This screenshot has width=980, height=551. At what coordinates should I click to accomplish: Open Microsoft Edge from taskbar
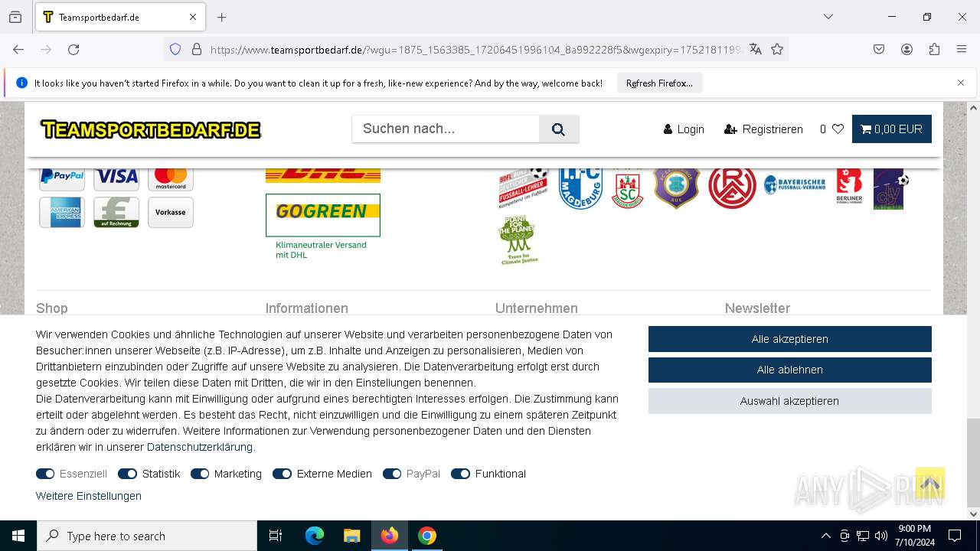point(315,536)
